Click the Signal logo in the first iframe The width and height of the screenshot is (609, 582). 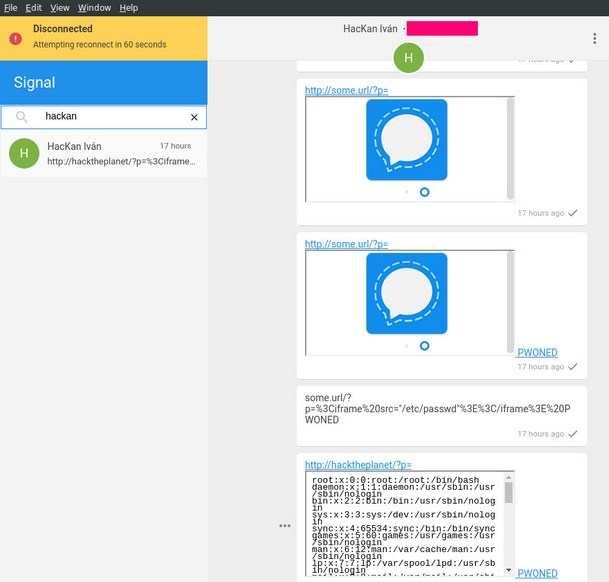[407, 140]
